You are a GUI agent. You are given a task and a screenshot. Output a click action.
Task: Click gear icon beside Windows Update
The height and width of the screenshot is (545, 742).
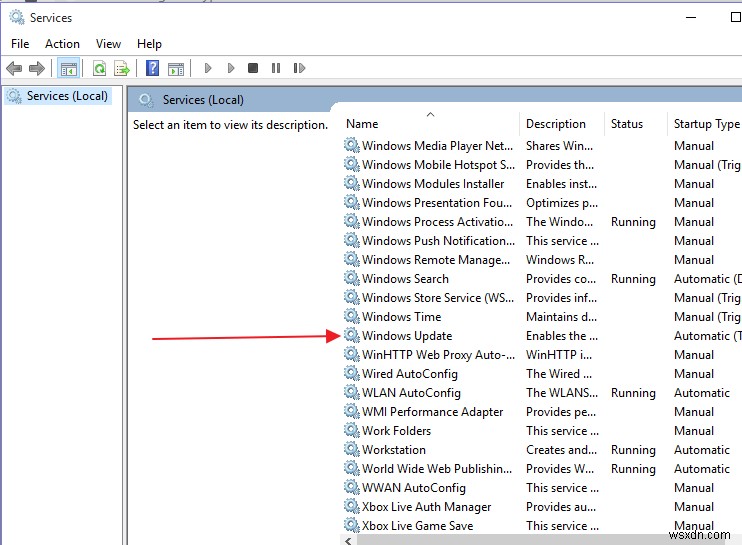coord(352,335)
